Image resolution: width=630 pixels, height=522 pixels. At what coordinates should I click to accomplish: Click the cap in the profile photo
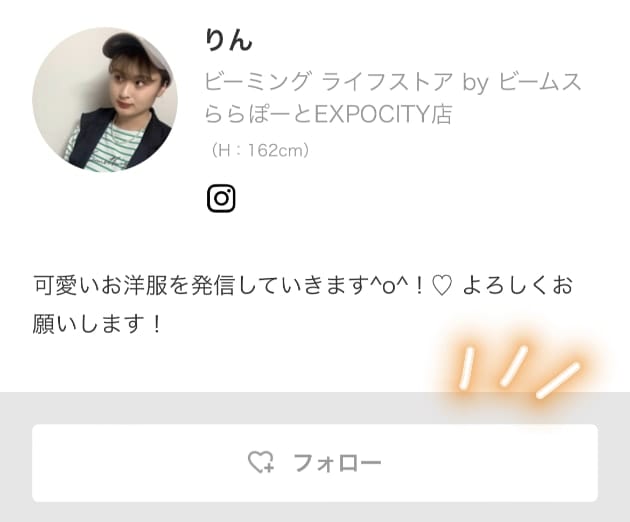point(135,50)
